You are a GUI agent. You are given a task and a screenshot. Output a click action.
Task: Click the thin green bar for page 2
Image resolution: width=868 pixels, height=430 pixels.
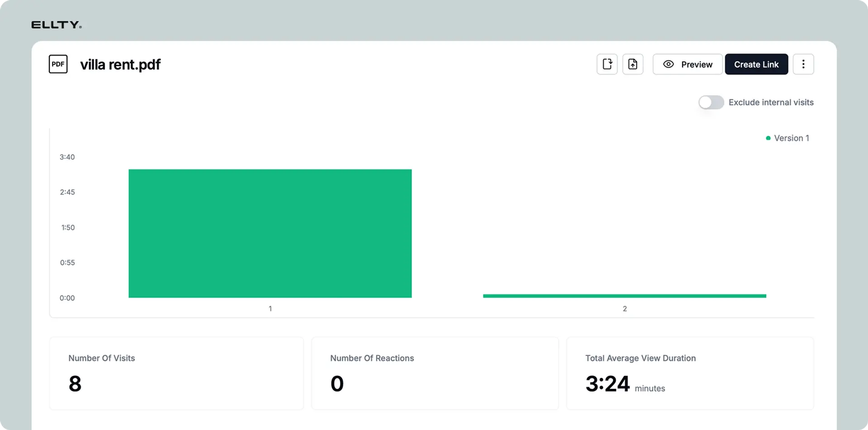[x=624, y=296]
